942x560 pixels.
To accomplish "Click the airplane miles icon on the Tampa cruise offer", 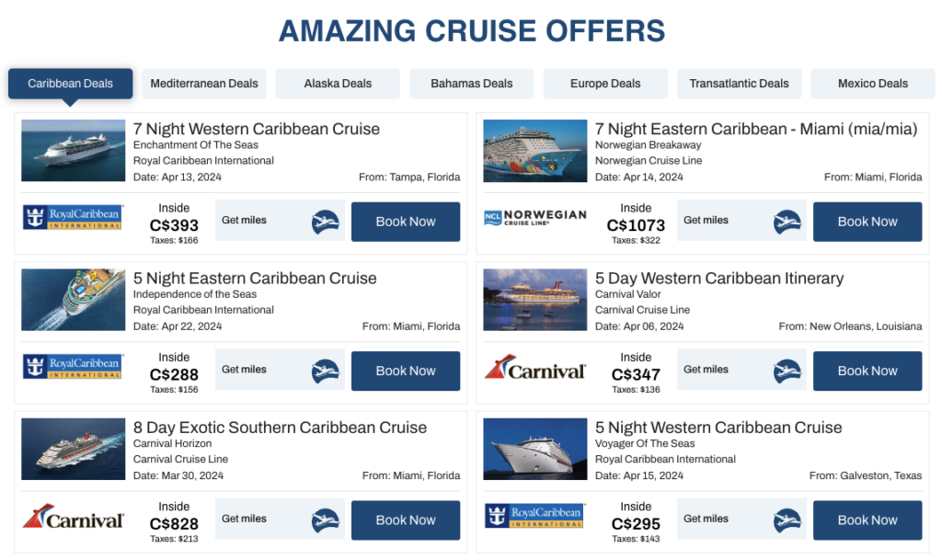I will (x=326, y=220).
